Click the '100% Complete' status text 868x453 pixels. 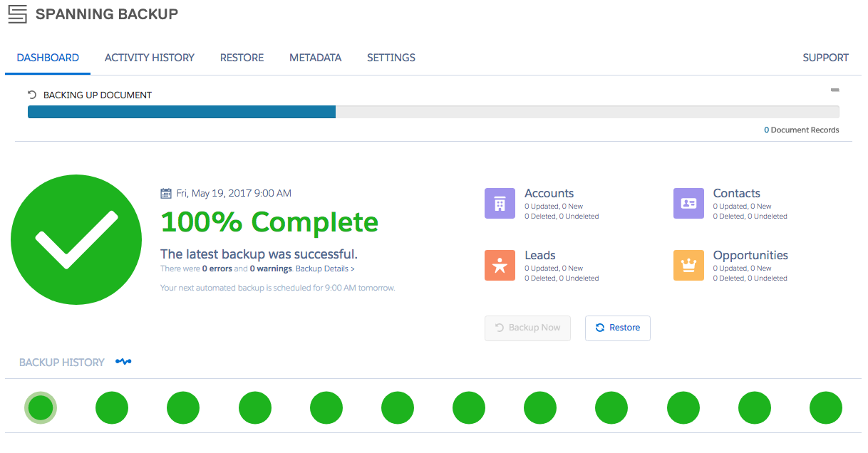[x=269, y=222]
